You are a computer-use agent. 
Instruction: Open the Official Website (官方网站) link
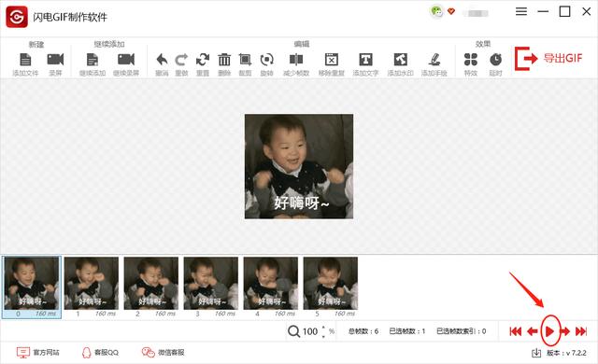click(x=38, y=353)
